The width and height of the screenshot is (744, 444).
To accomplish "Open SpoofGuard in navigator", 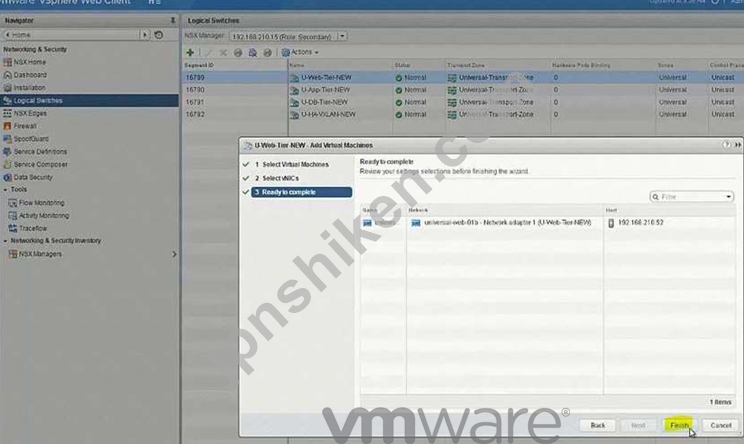I will [31, 139].
